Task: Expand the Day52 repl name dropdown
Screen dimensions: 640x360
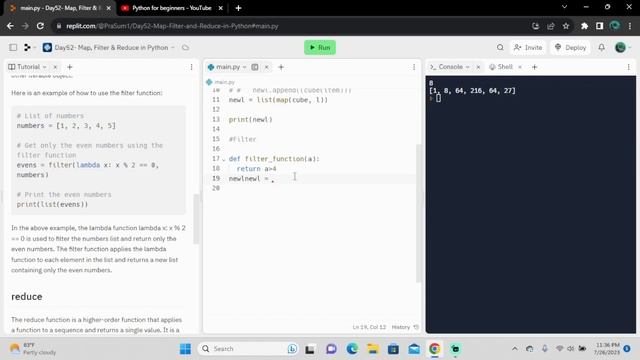Action: (x=173, y=47)
